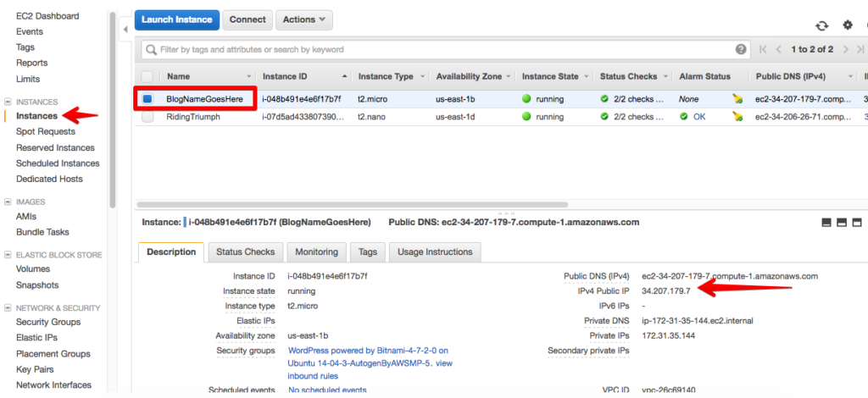
Task: Collapse the sidebar with the left arrow
Action: click(x=125, y=30)
